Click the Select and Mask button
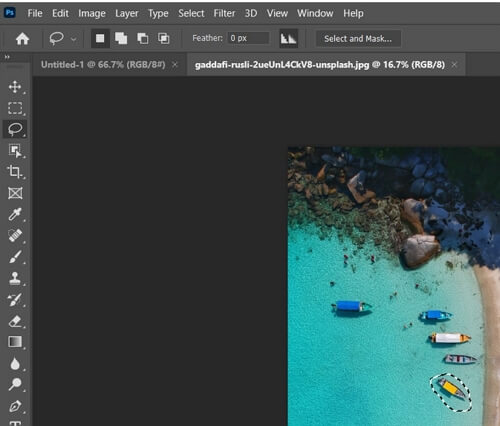500x426 pixels. pos(358,39)
